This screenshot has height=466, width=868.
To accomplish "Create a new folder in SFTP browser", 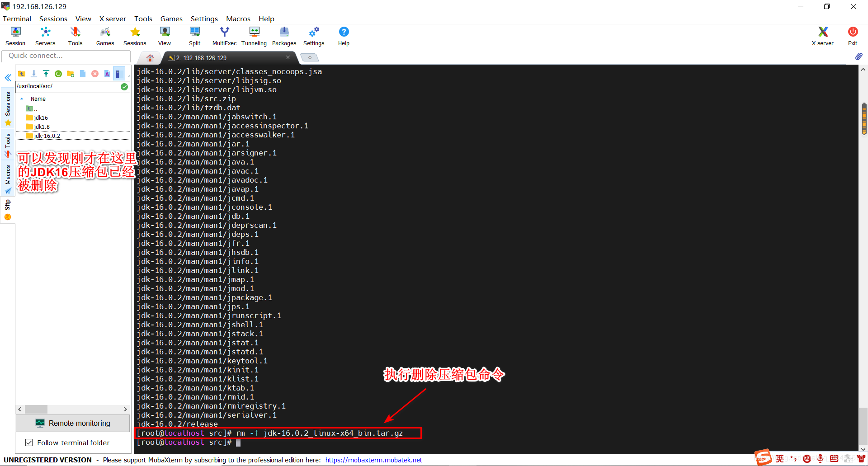I will (x=70, y=73).
